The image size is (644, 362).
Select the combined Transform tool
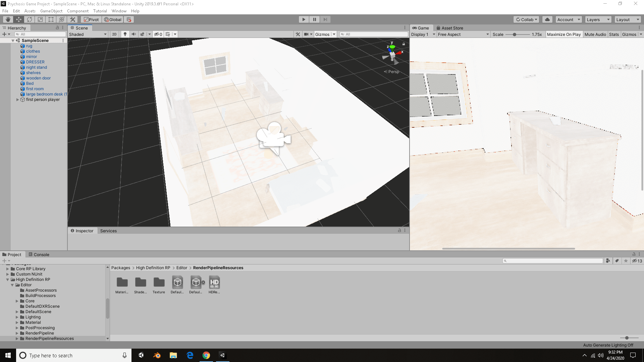[62, 19]
